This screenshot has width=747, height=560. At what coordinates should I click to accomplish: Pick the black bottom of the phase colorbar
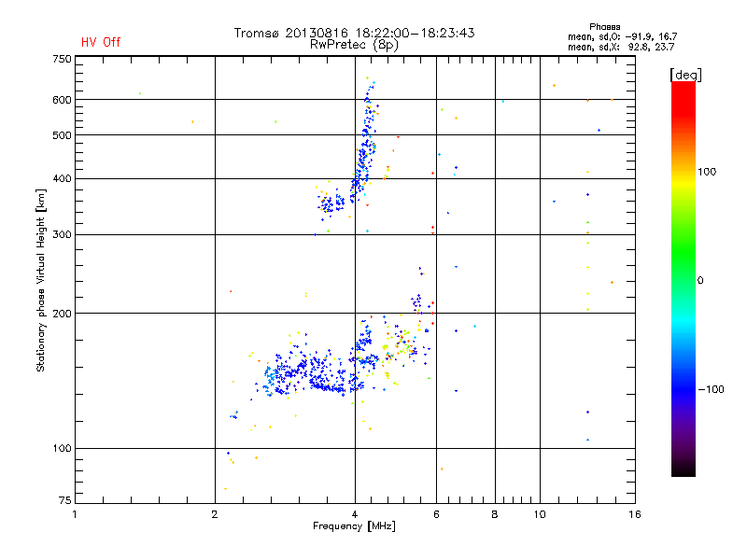(x=684, y=469)
